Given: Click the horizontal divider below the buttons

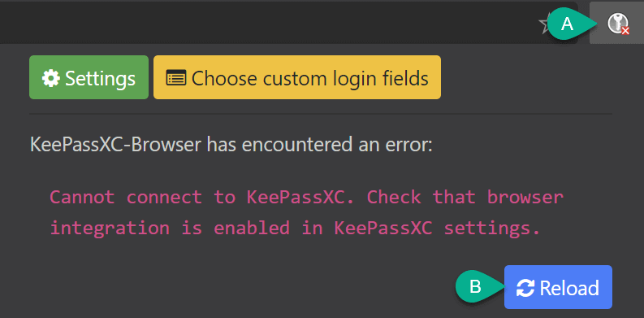Looking at the screenshot, I should pyautogui.click(x=321, y=114).
